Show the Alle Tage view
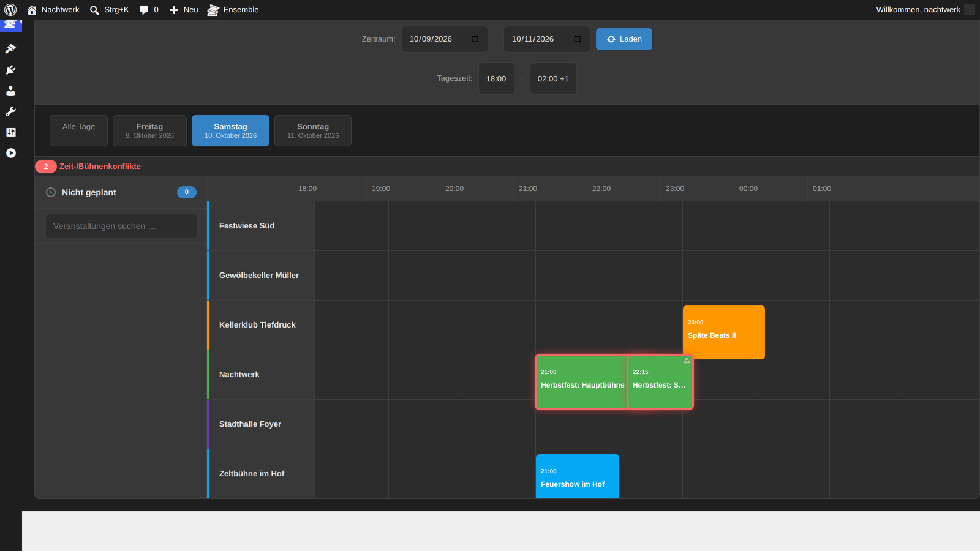This screenshot has width=980, height=551. [78, 130]
